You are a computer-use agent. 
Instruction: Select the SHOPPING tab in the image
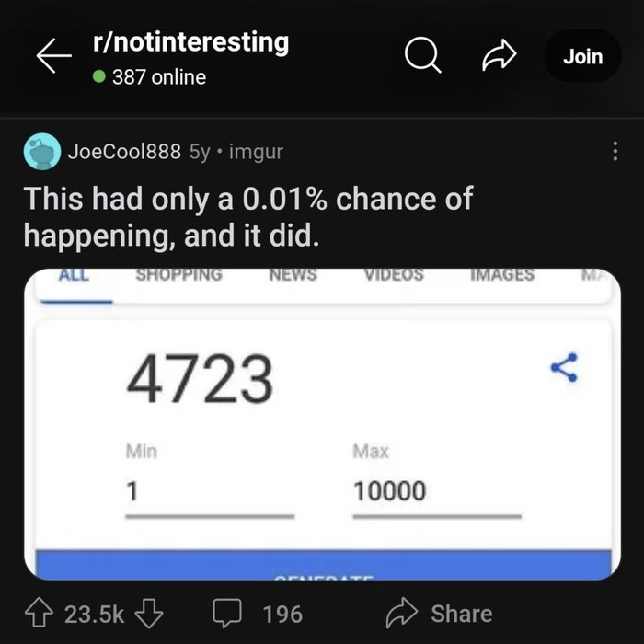(x=179, y=274)
